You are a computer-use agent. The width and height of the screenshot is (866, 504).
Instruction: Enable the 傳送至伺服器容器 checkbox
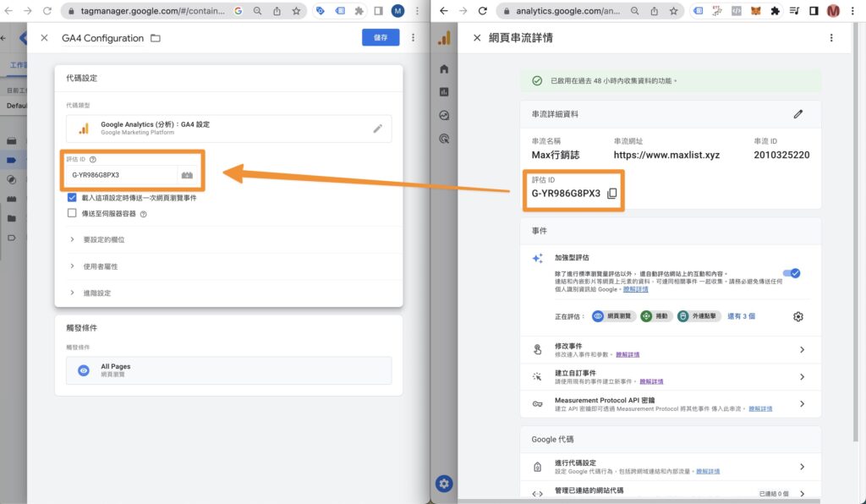(72, 213)
